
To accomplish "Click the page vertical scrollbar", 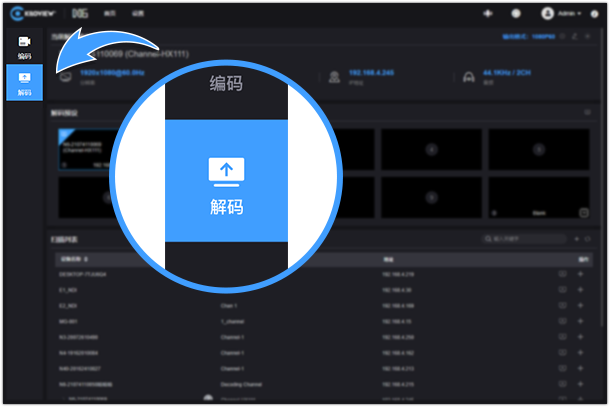I will tap(603, 175).
